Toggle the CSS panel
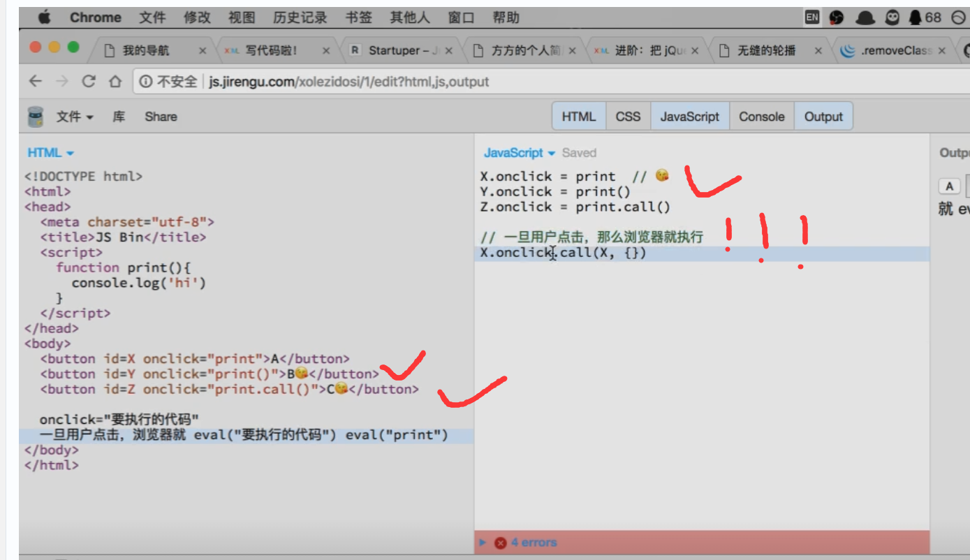This screenshot has width=970, height=560. pos(628,117)
